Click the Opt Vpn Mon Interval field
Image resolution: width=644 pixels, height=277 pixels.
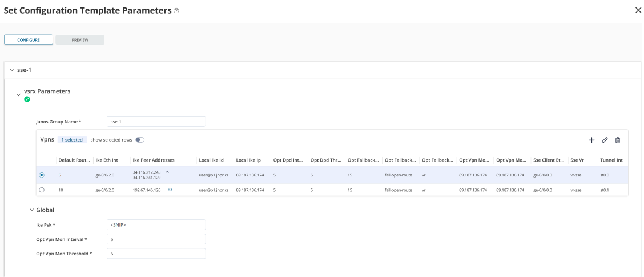click(156, 239)
